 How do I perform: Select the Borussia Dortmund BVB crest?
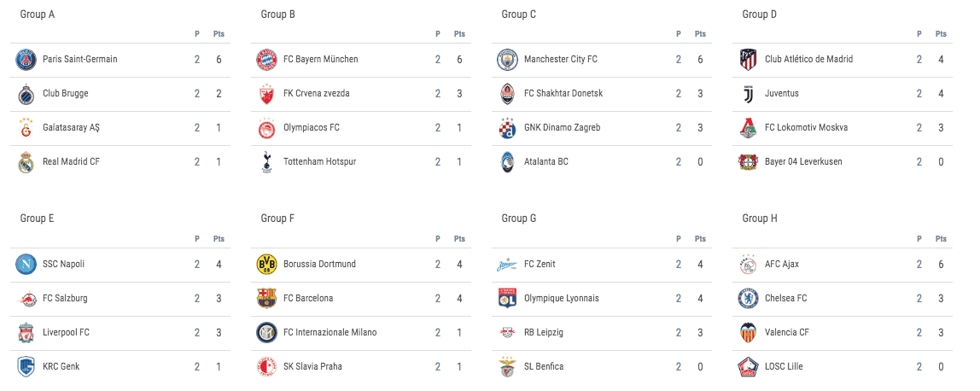(267, 264)
